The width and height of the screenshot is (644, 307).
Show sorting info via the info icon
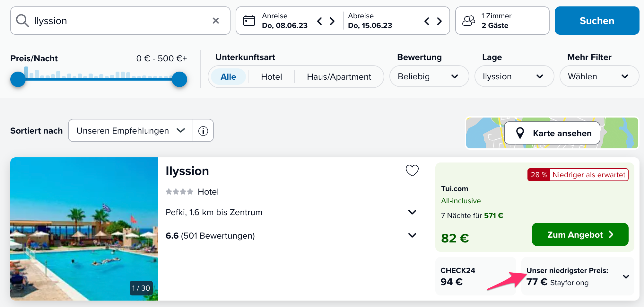click(203, 131)
